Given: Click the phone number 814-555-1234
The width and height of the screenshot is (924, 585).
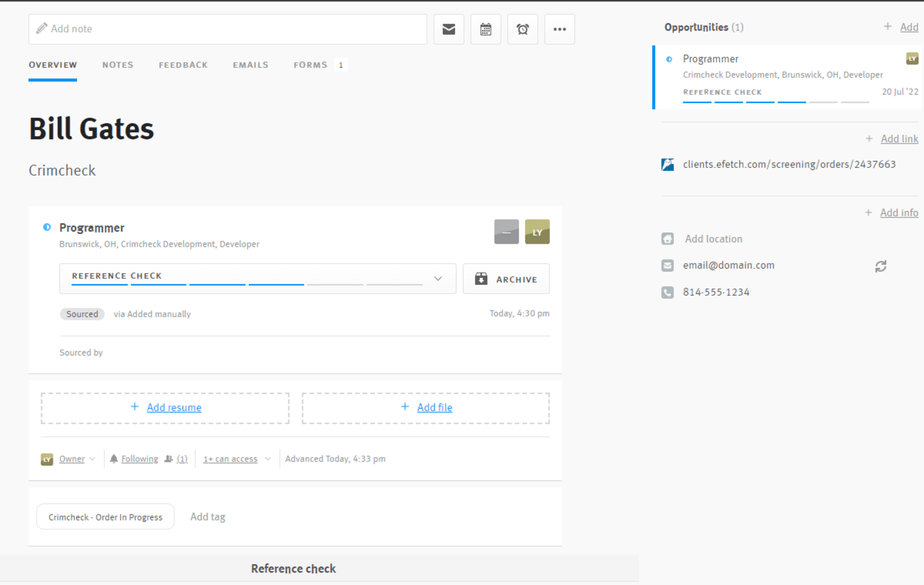Looking at the screenshot, I should (x=716, y=292).
